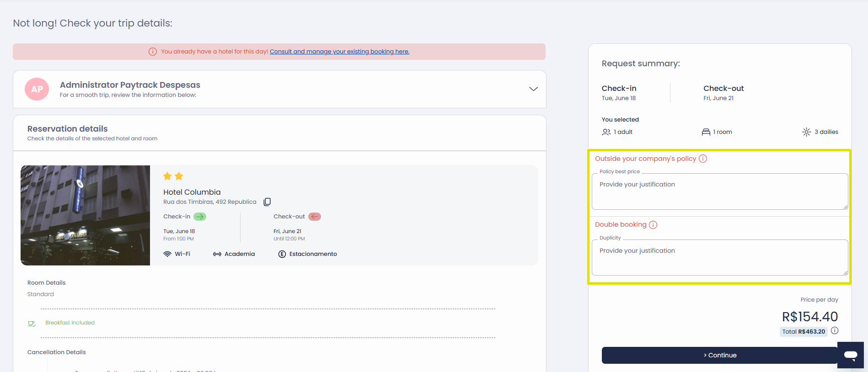Image resolution: width=868 pixels, height=372 pixels.
Task: Focus the Policy best price justification field
Action: tap(720, 191)
